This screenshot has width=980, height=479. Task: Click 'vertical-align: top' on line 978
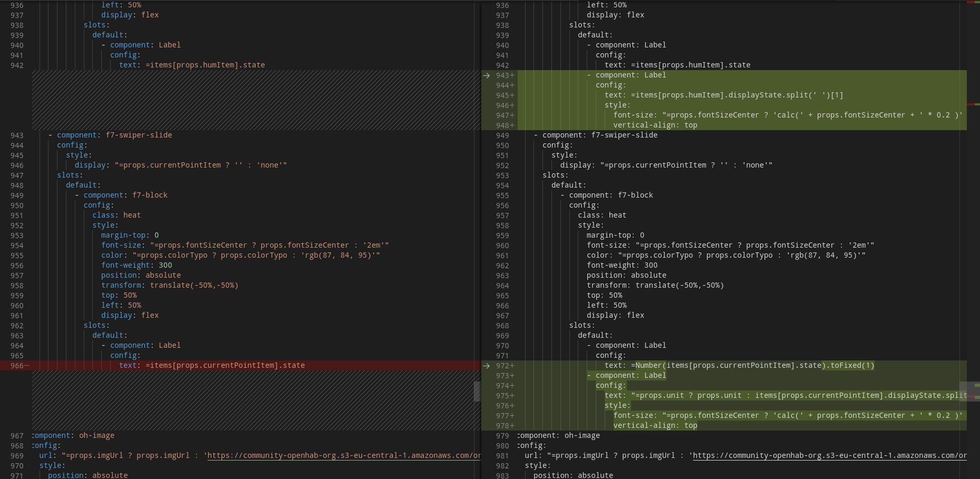(x=655, y=426)
